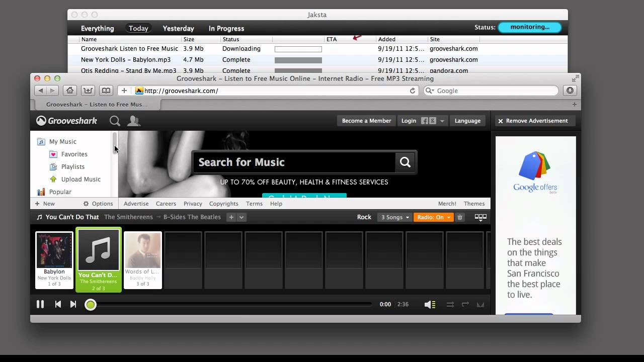Screen dimensions: 644x362
Task: Go back in Safari toolbar
Action: pyautogui.click(x=41, y=90)
